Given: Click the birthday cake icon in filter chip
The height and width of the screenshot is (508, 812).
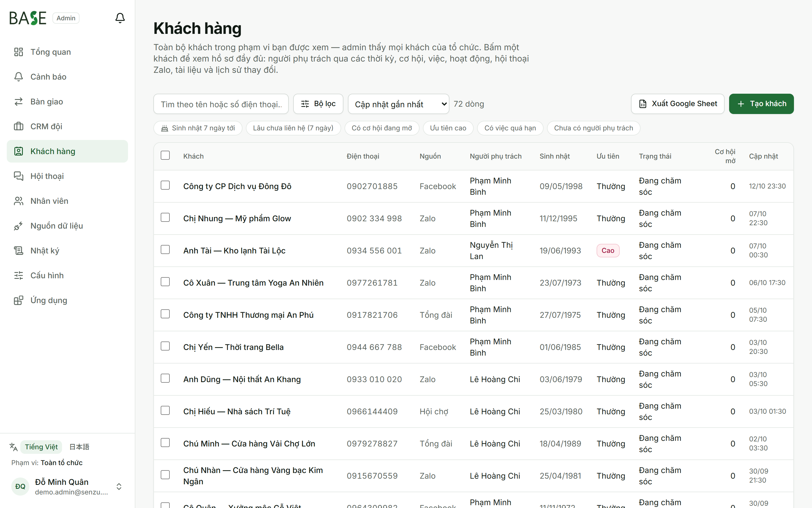Looking at the screenshot, I should point(164,128).
